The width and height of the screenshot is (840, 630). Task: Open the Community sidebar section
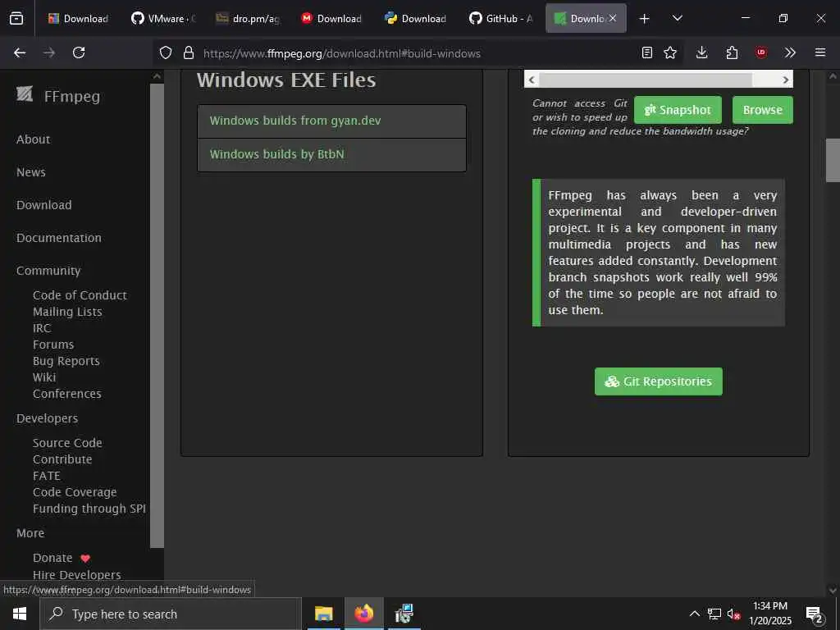click(x=48, y=271)
